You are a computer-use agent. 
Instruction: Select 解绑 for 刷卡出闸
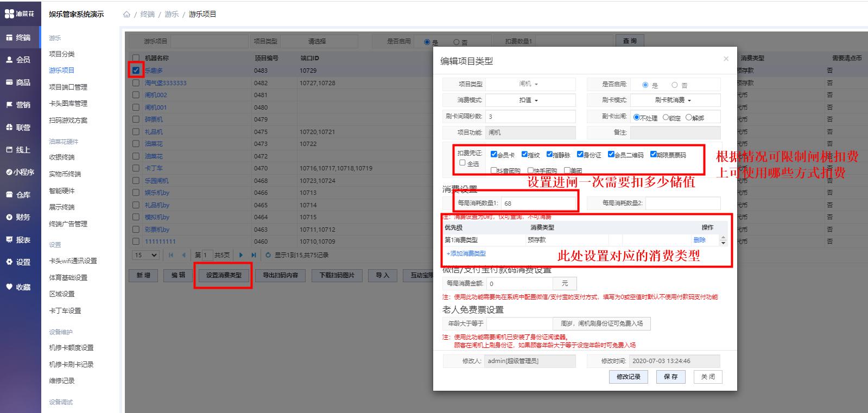coord(689,117)
